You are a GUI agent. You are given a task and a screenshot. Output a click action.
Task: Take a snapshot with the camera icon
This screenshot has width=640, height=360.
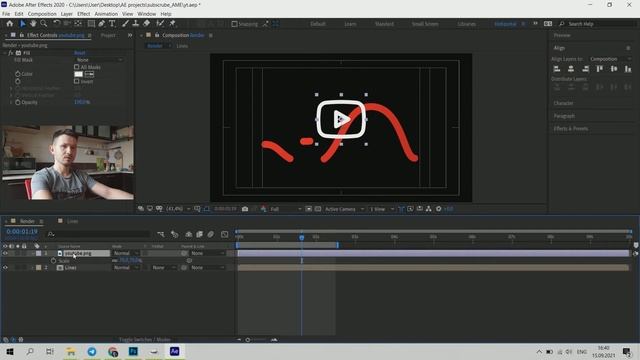[x=245, y=209]
